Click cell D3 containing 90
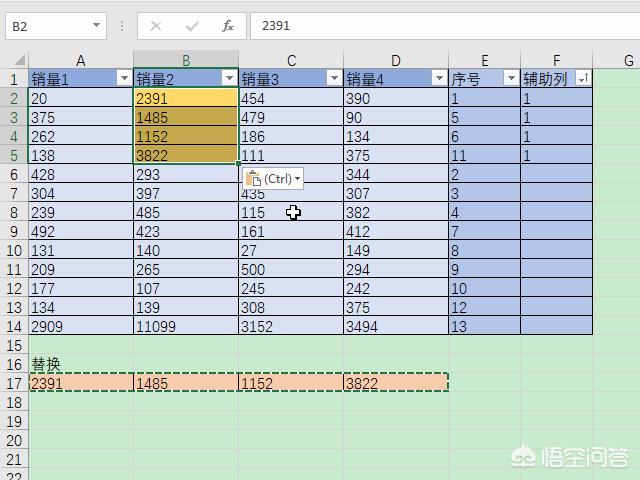Screen dimensions: 640x480 pyautogui.click(x=396, y=117)
